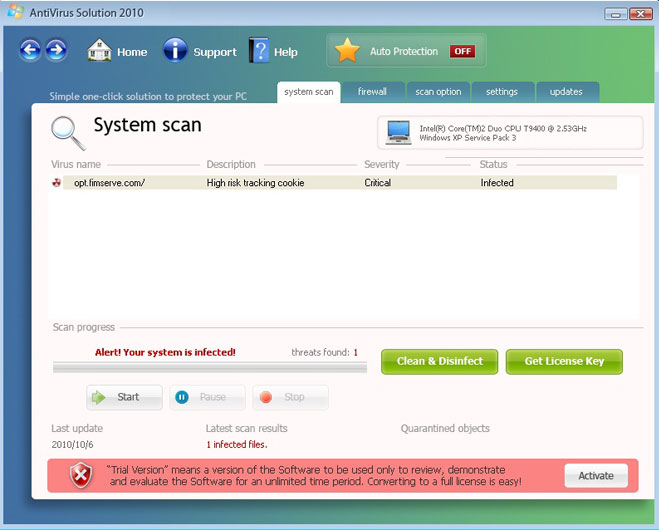The image size is (659, 530).
Task: Click the 'High risk tracking cookie' description
Action: [255, 183]
